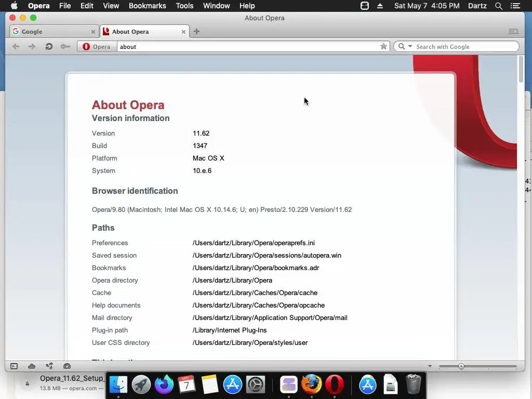This screenshot has width=532, height=399.
Task: Go forward with the Forward arrow
Action: (x=32, y=46)
